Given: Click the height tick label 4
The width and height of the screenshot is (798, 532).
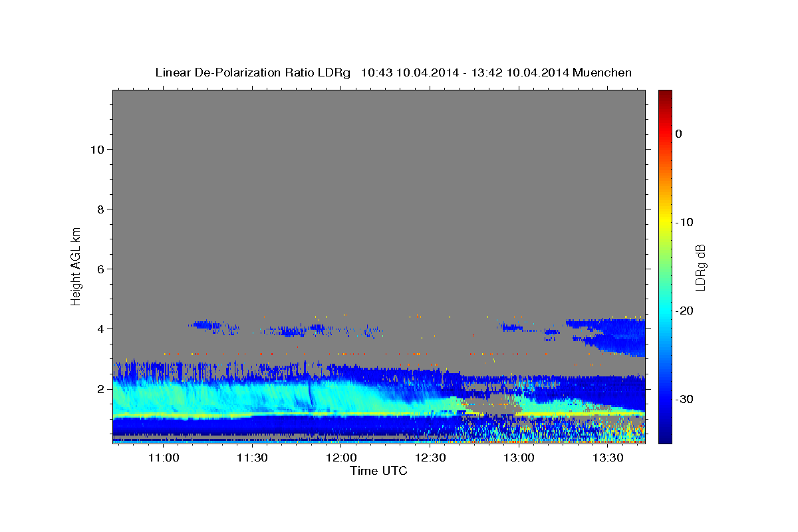Looking at the screenshot, I should (101, 329).
